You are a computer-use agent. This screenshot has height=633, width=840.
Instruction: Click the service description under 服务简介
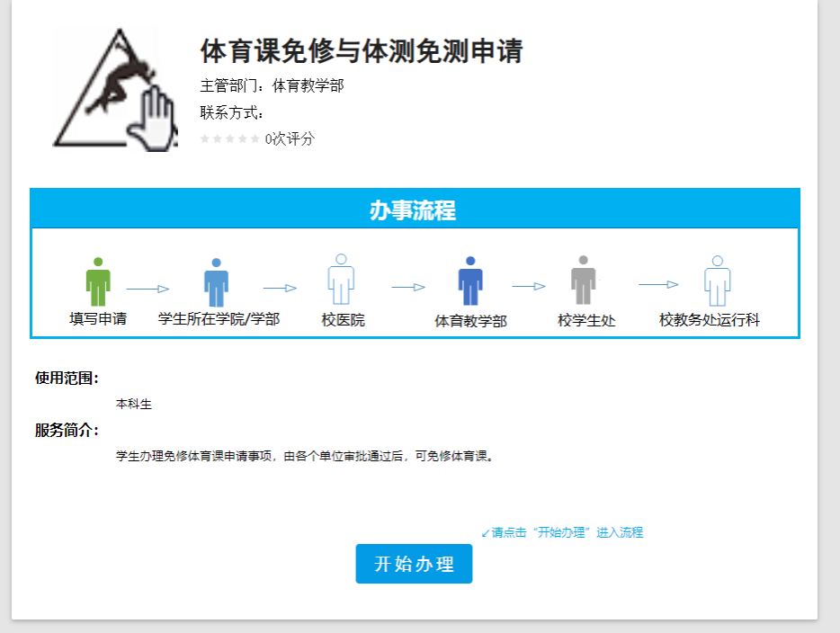(305, 456)
